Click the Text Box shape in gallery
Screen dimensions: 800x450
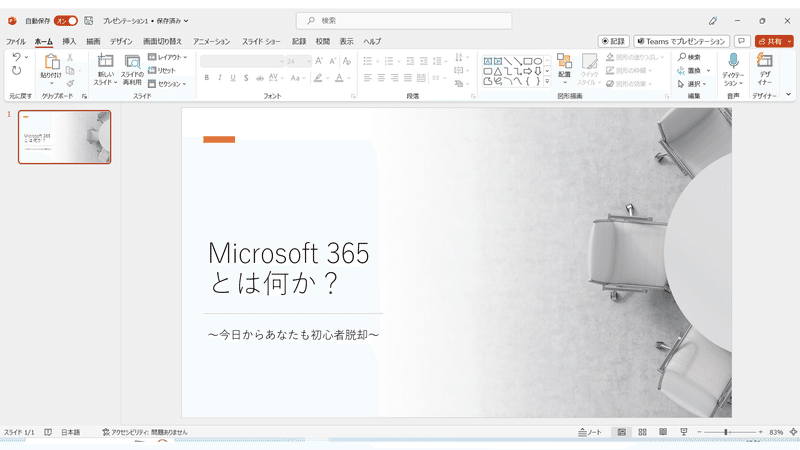coord(488,61)
